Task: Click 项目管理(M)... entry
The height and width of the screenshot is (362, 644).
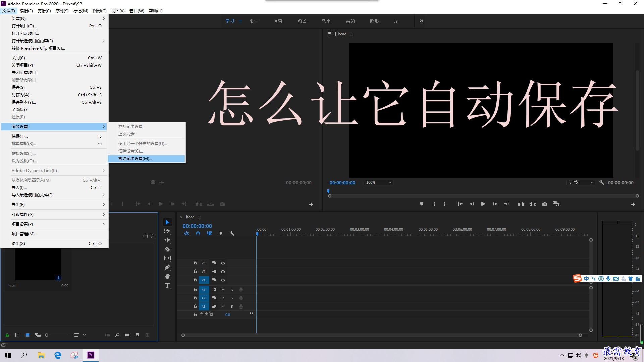Action: point(54,234)
